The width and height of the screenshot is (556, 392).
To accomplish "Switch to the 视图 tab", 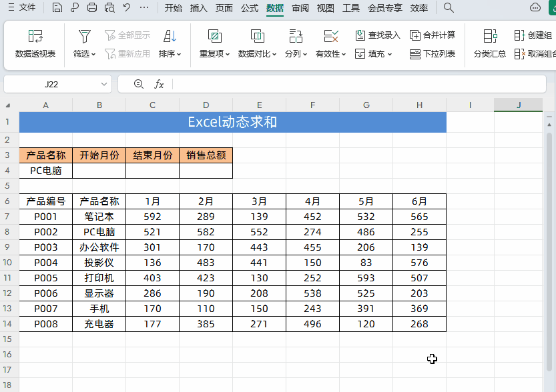I will point(326,8).
